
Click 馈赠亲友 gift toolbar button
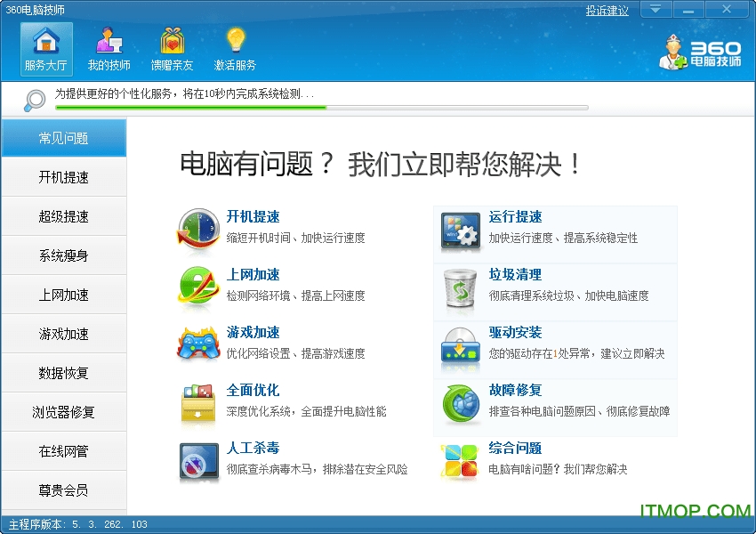click(x=172, y=50)
